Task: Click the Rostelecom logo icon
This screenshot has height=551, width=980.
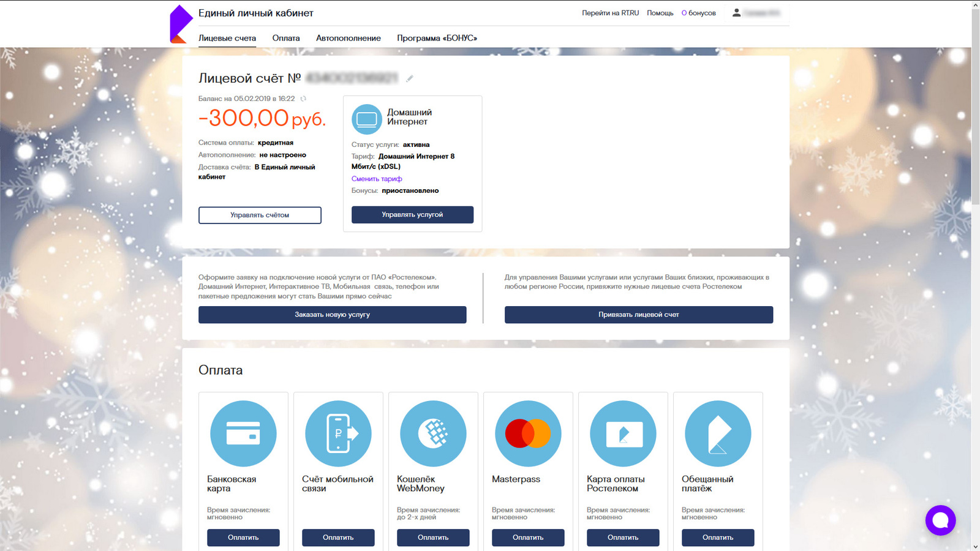Action: pos(181,24)
